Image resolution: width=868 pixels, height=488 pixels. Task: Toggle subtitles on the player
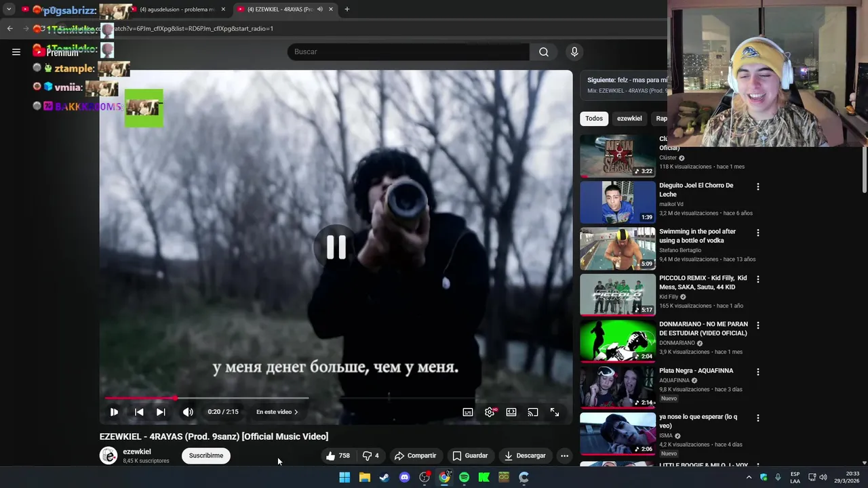click(468, 412)
